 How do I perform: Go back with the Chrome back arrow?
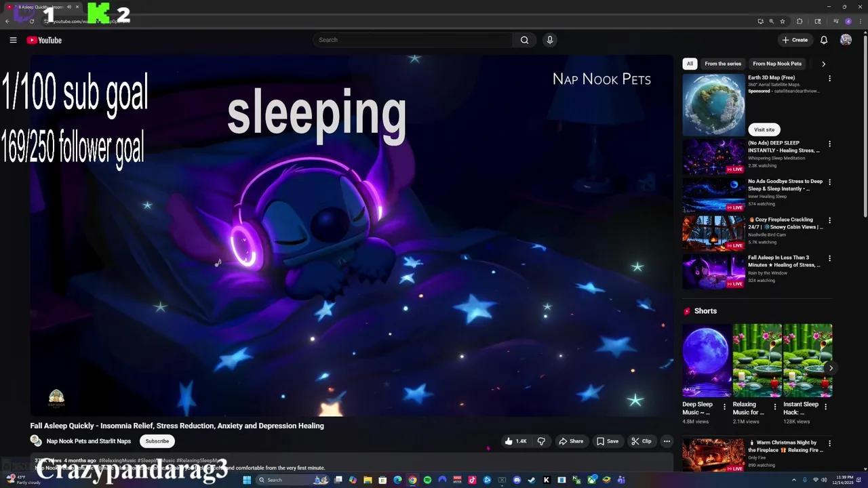(x=7, y=21)
